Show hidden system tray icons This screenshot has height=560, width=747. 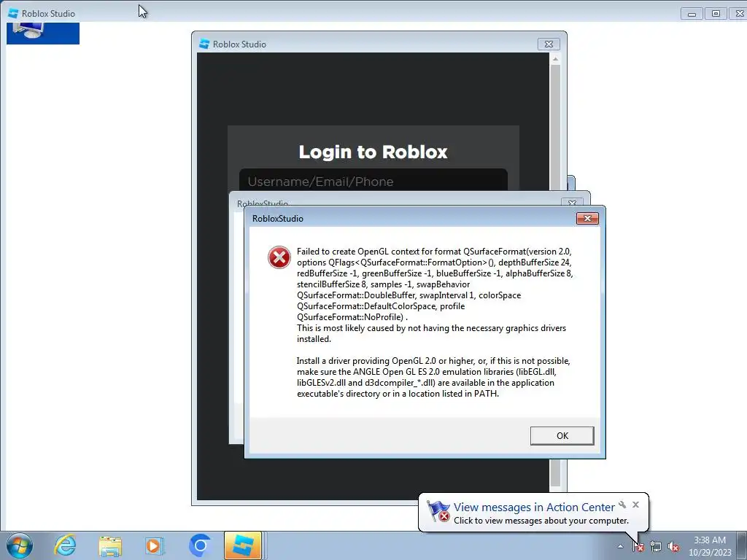(620, 546)
